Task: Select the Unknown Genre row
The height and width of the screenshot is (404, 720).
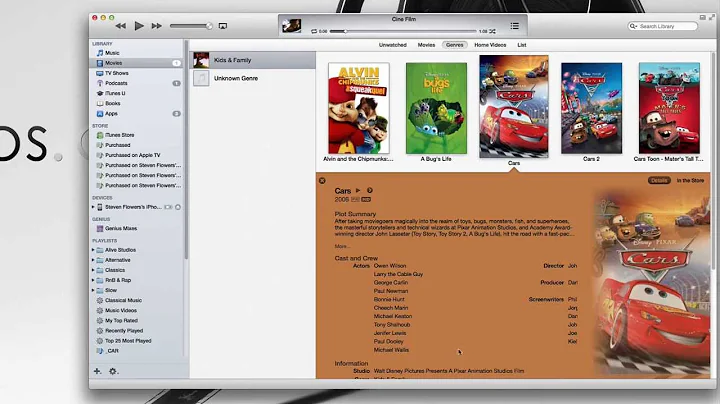Action: [x=253, y=79]
